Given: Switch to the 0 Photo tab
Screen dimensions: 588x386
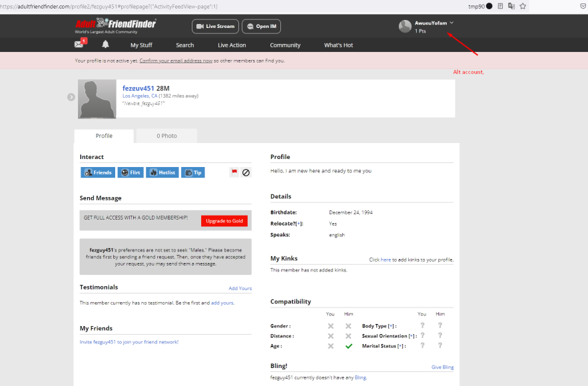Looking at the screenshot, I should coord(166,136).
